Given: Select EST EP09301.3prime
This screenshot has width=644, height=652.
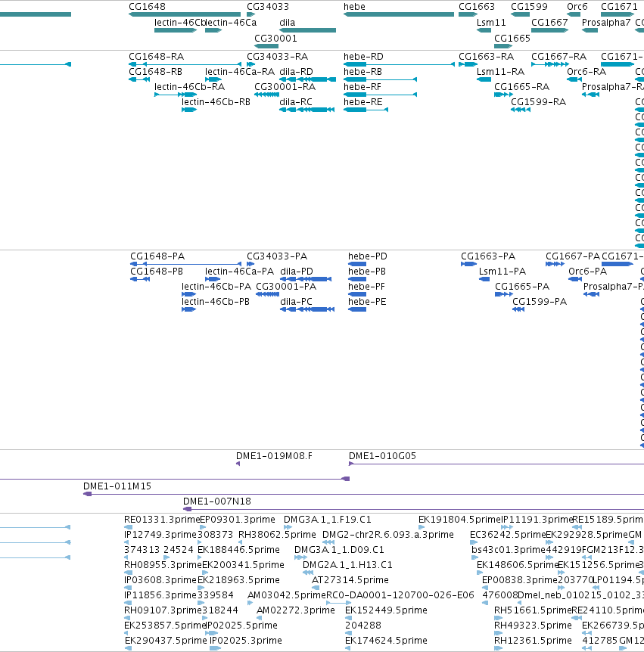Looking at the screenshot, I should tap(238, 520).
